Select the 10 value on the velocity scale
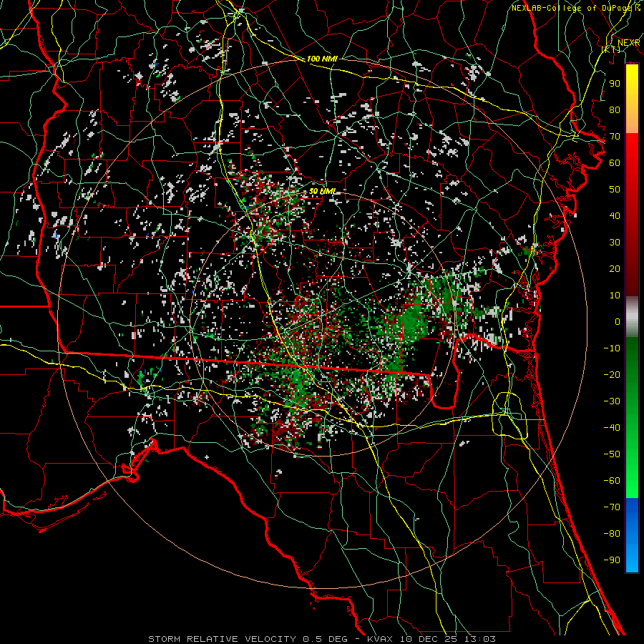This screenshot has height=644, width=644. 615,296
